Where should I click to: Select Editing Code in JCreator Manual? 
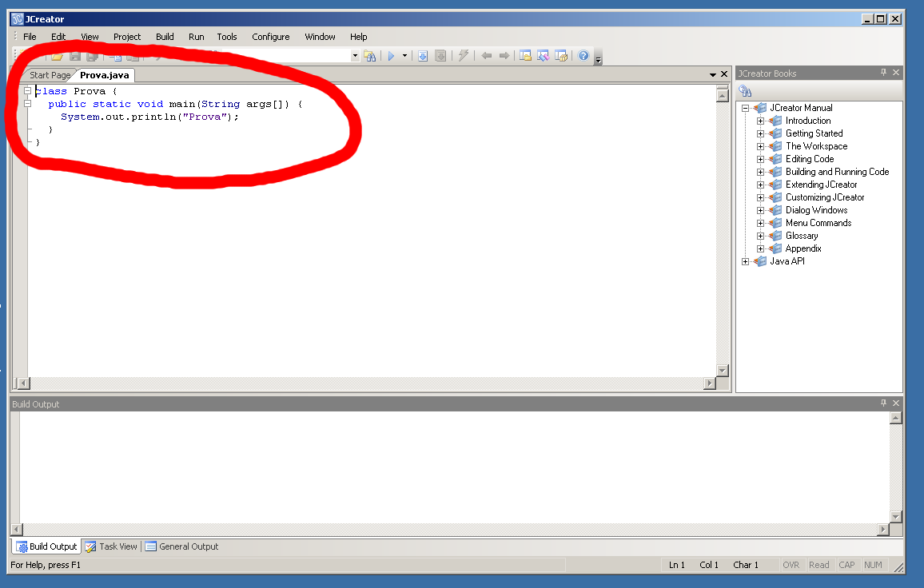[x=809, y=159]
